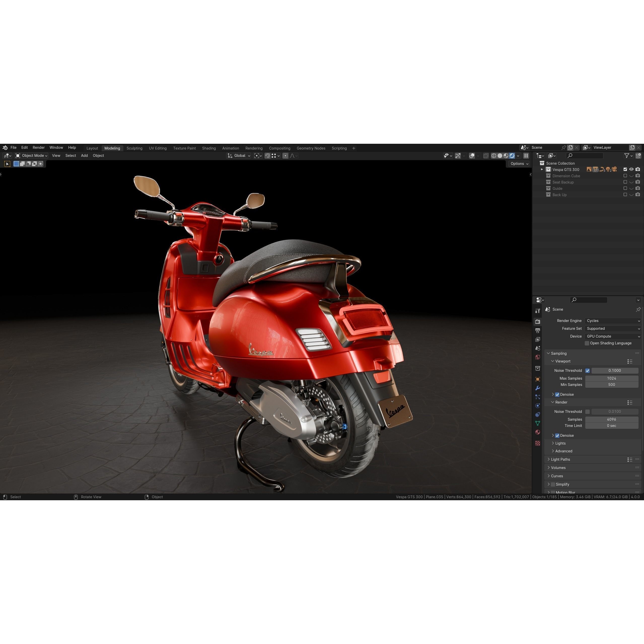Toggle render visibility of Back Up collection
This screenshot has width=644, height=644.
click(638, 195)
